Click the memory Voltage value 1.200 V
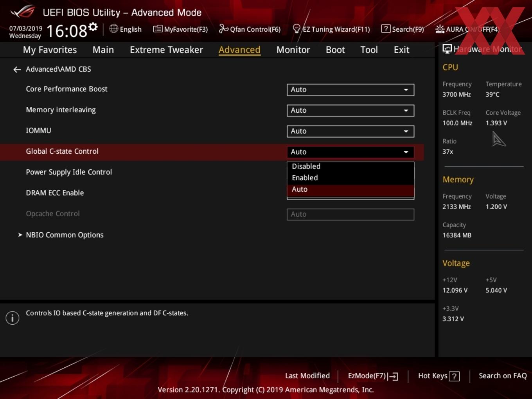Image resolution: width=532 pixels, height=399 pixels. [496, 207]
